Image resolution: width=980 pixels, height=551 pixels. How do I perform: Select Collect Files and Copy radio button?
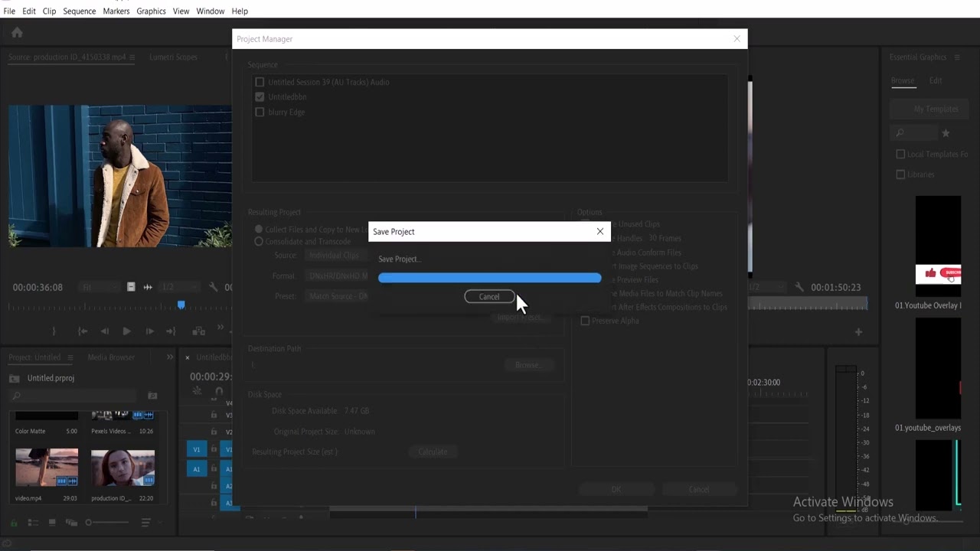click(259, 230)
